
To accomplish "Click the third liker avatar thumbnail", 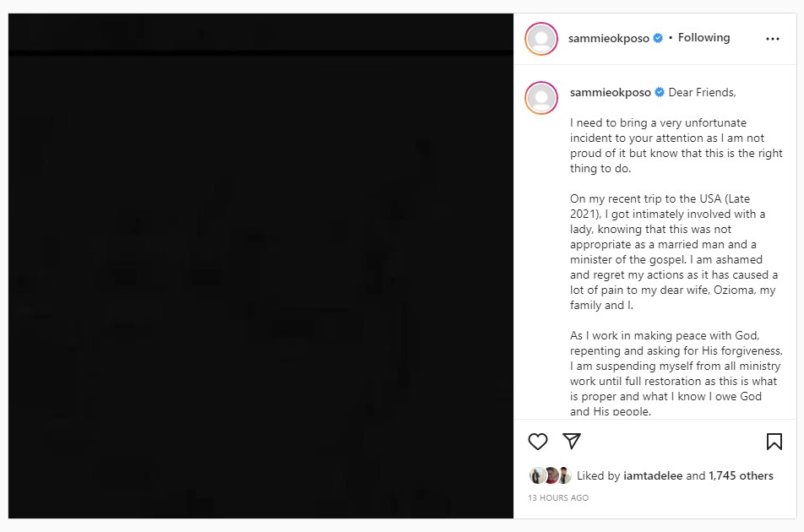I will tap(564, 475).
